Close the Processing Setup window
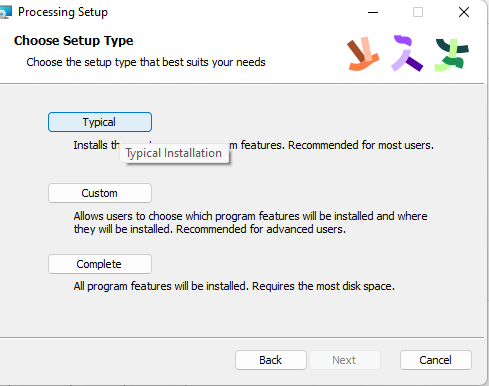The image size is (489, 386). [x=464, y=12]
